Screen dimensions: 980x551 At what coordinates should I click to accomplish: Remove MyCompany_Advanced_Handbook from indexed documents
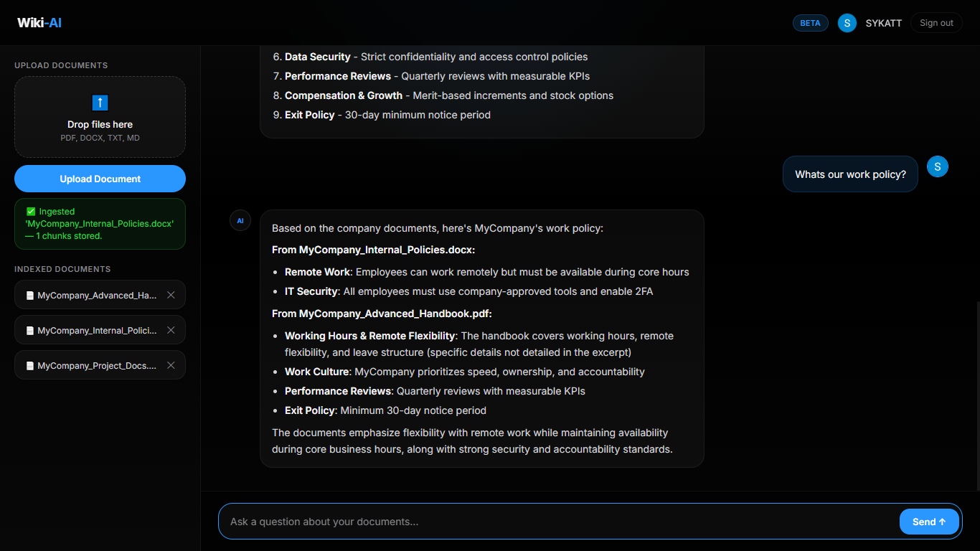coord(171,294)
